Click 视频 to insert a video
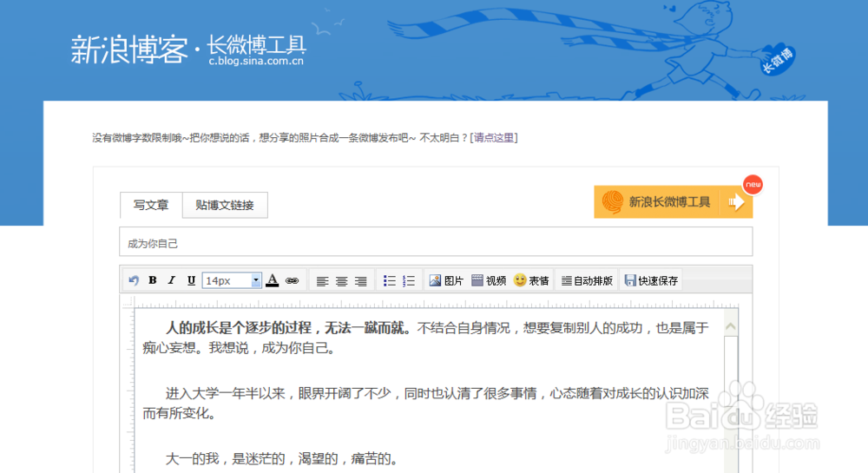This screenshot has height=473, width=868. coord(489,281)
